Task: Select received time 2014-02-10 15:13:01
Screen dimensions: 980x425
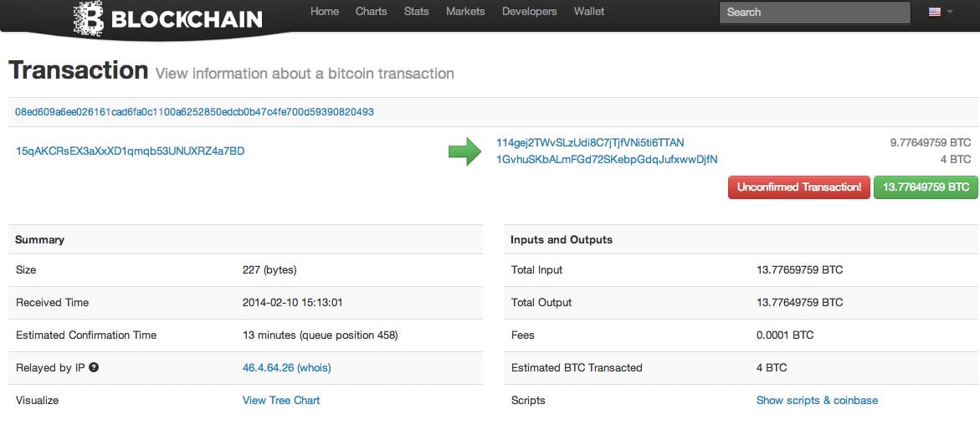Action: 293,303
